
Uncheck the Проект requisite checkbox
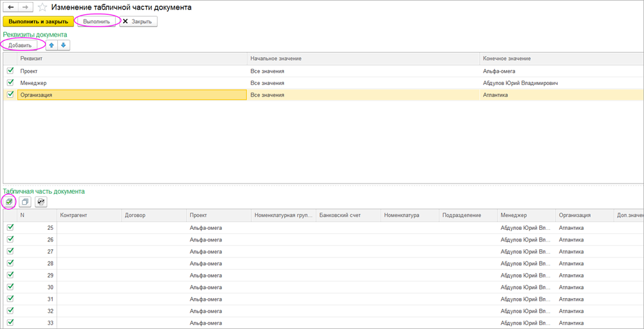tap(10, 71)
